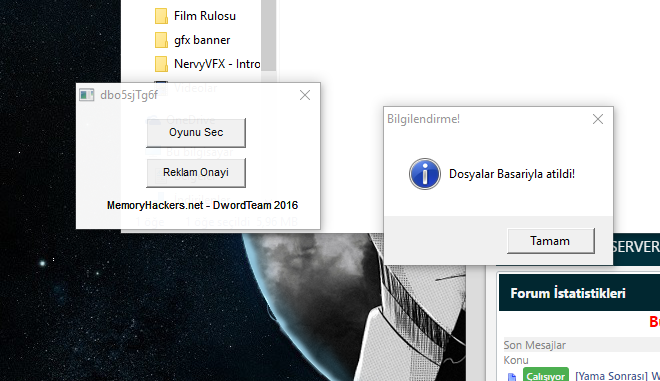Click the gfx banner folder icon
This screenshot has width=660, height=381.
161,40
